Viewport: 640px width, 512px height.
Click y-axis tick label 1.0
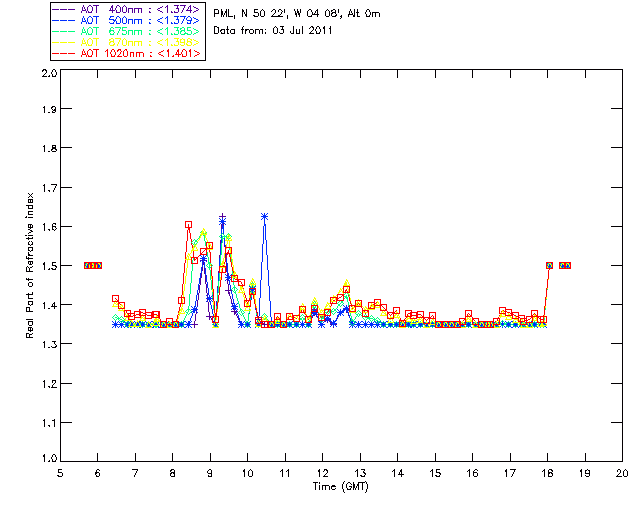point(49,459)
